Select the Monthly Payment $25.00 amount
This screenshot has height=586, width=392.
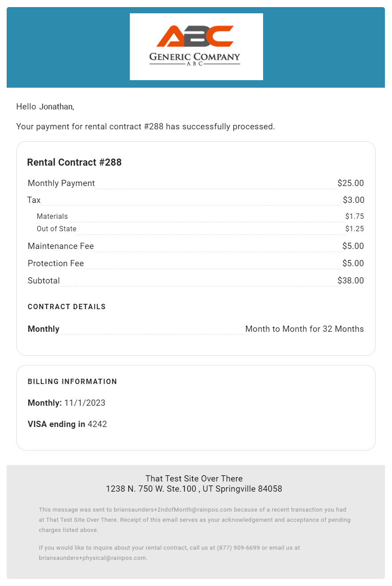coord(350,183)
